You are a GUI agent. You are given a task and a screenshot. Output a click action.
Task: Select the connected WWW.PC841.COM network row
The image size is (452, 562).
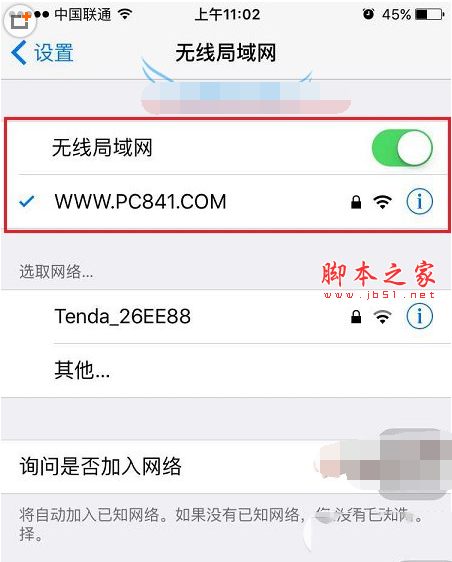[227, 202]
